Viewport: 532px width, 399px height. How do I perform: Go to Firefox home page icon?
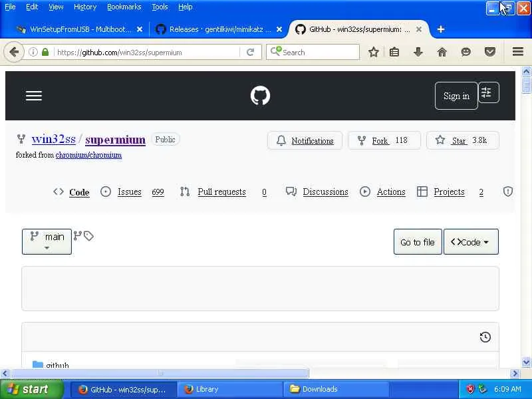pyautogui.click(x=442, y=52)
